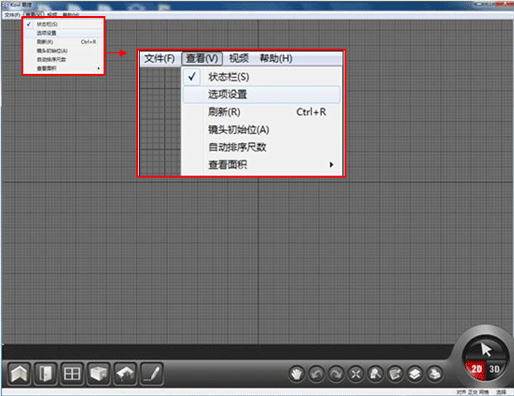Click the printer icon
This screenshot has height=396, width=514.
[434, 374]
